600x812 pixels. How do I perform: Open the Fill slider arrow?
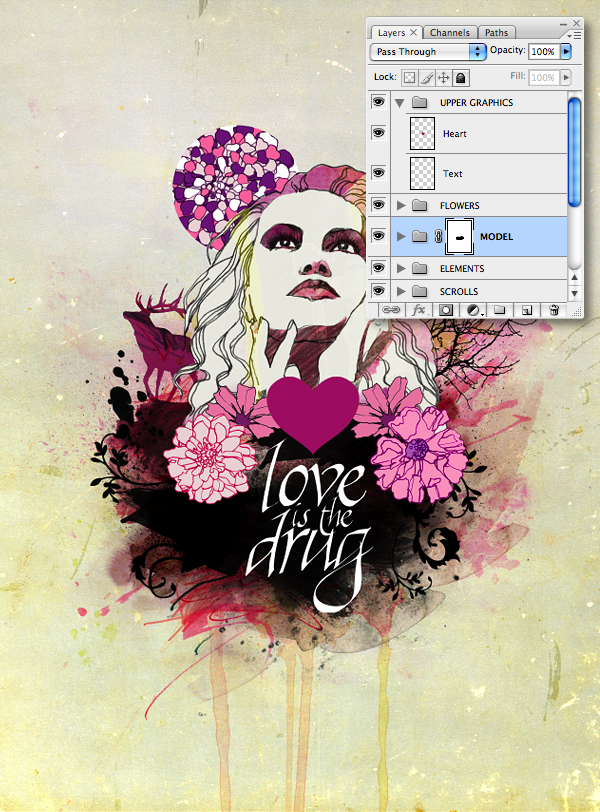566,77
